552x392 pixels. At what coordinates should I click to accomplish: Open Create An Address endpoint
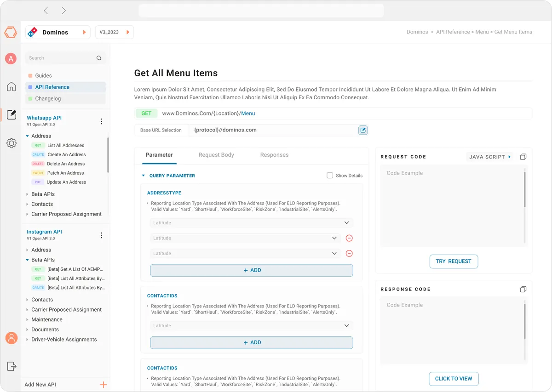(67, 154)
